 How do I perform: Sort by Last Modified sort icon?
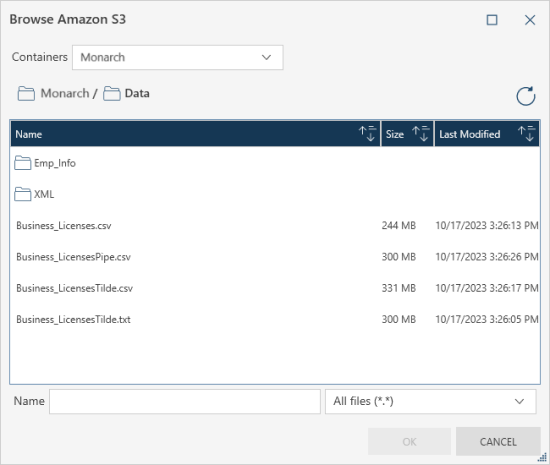tap(526, 134)
